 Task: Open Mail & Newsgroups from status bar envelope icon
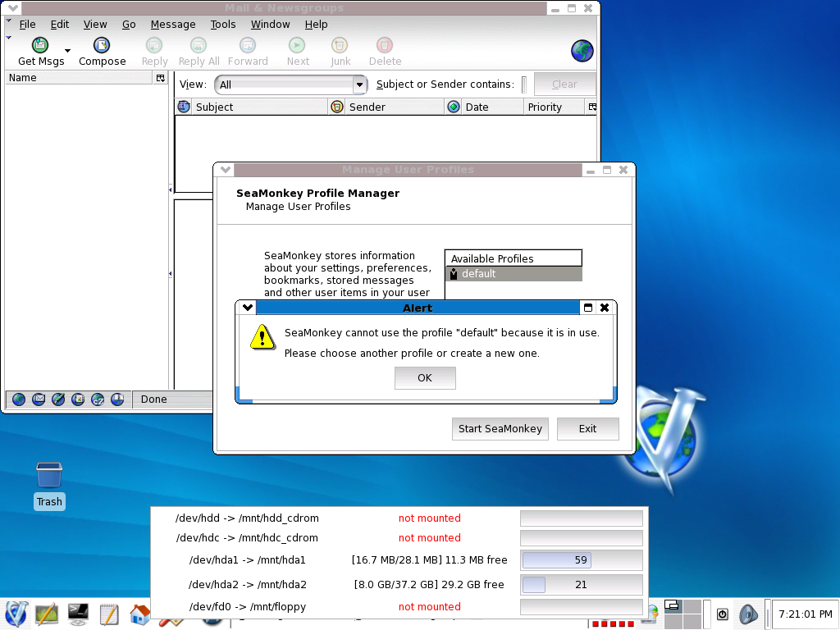[x=39, y=399]
